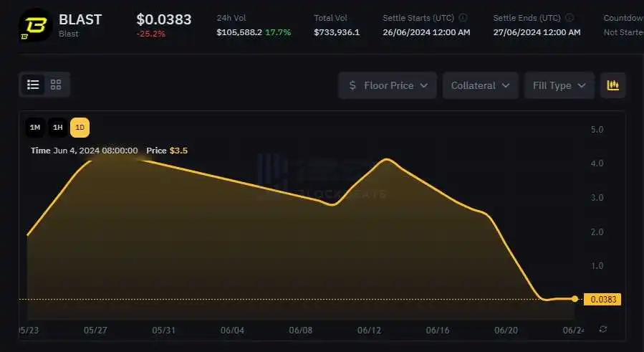The height and width of the screenshot is (352, 644).
Task: Click the 4.0 price axis label
Action: coord(597,163)
